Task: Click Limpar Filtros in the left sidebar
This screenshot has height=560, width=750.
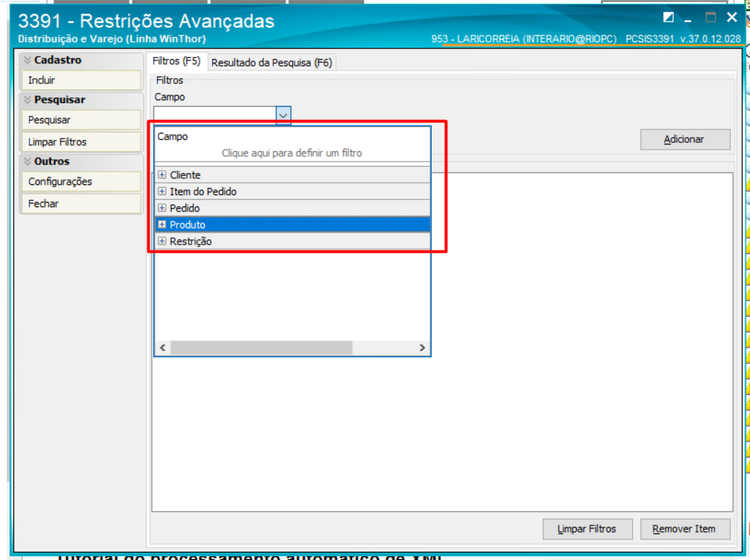Action: point(81,142)
